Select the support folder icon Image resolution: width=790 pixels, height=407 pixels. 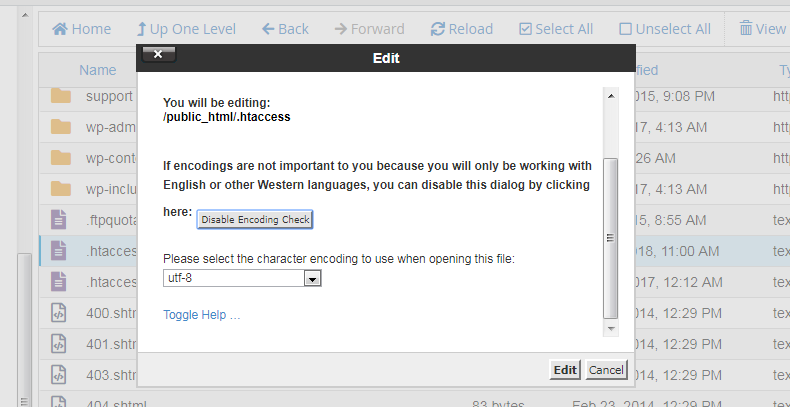click(61, 97)
